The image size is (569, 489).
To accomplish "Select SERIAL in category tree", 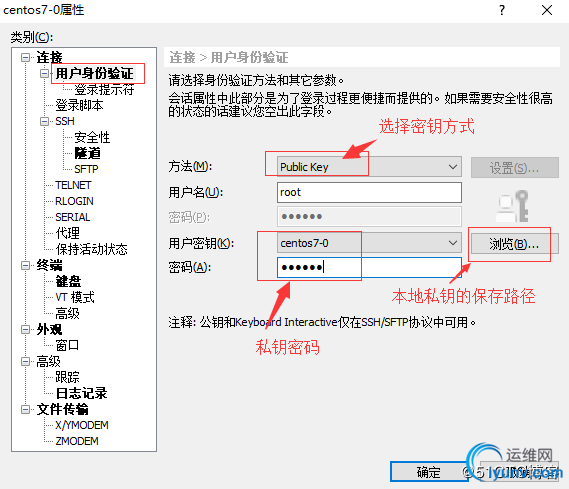I will click(x=73, y=217).
